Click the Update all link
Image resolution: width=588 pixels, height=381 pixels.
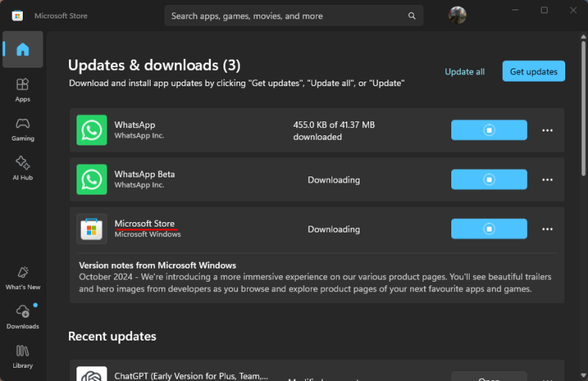pyautogui.click(x=465, y=71)
